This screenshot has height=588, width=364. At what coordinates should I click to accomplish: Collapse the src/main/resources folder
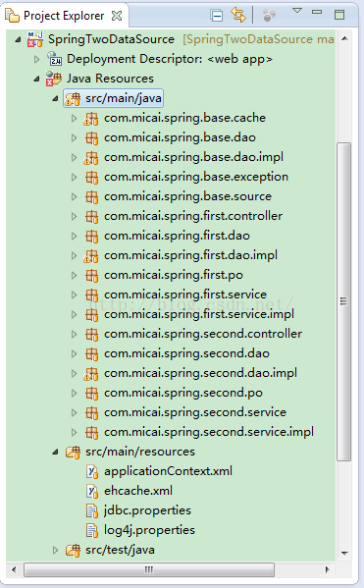coord(55,453)
